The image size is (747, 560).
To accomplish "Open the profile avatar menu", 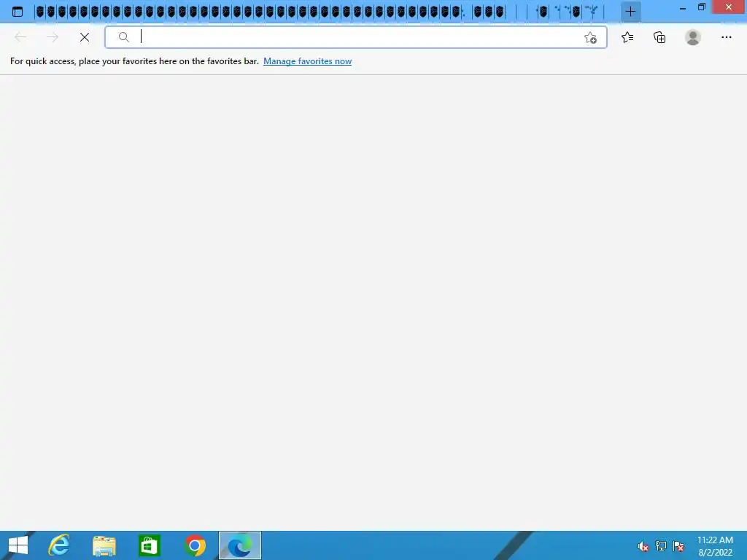I will 693,37.
